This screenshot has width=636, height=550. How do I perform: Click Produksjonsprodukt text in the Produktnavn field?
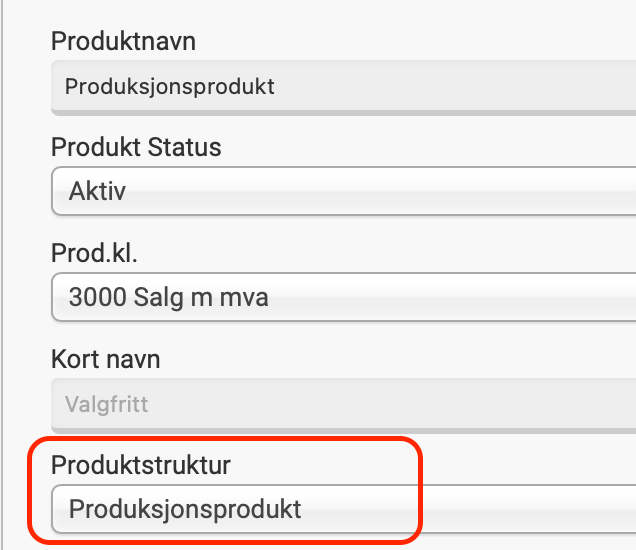pyautogui.click(x=169, y=86)
